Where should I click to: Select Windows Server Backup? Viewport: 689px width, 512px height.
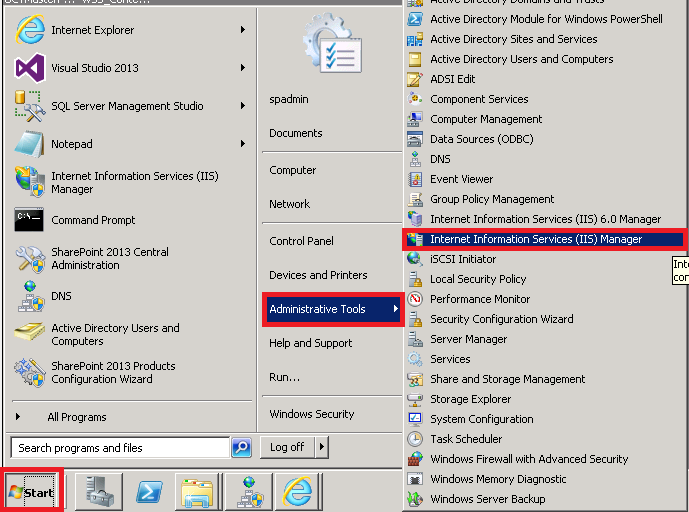pos(487,499)
